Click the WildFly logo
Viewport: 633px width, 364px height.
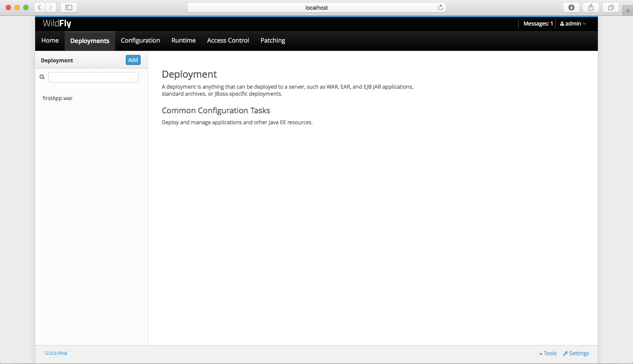coord(57,24)
